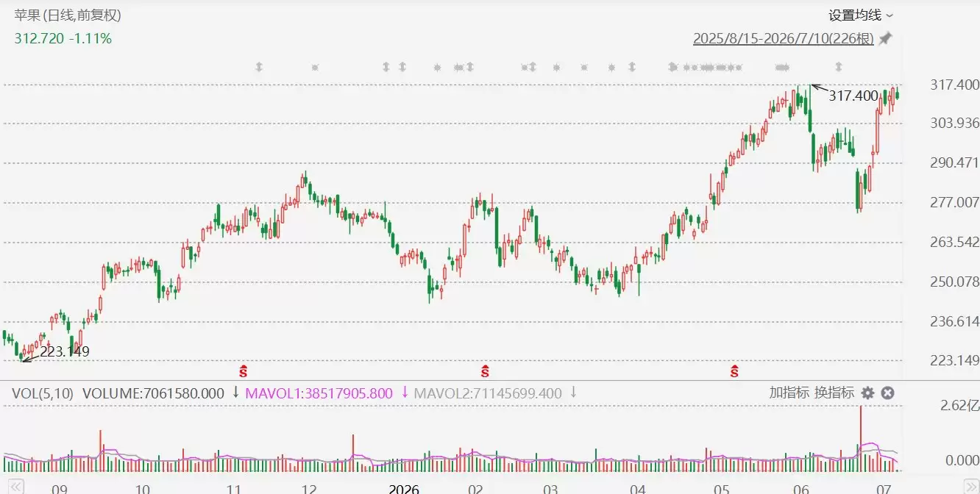Click the VOLUME:7061580.000 value
Image resolution: width=980 pixels, height=494 pixels.
point(153,393)
